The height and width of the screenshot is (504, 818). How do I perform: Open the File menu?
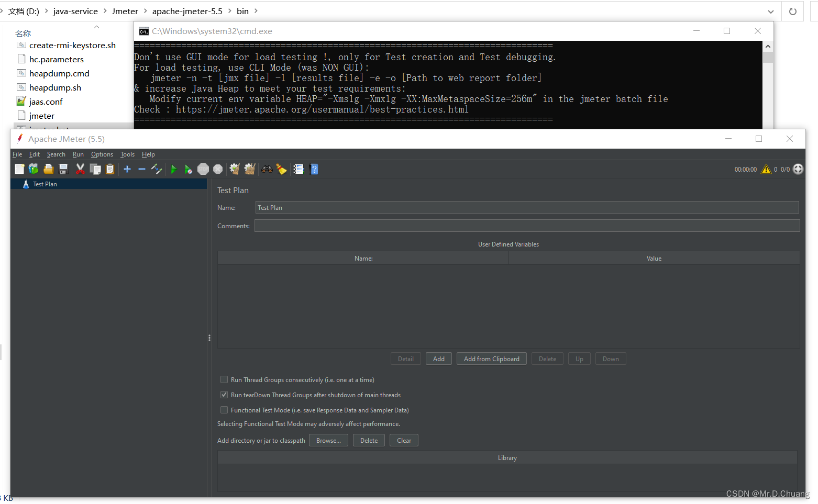(x=17, y=154)
